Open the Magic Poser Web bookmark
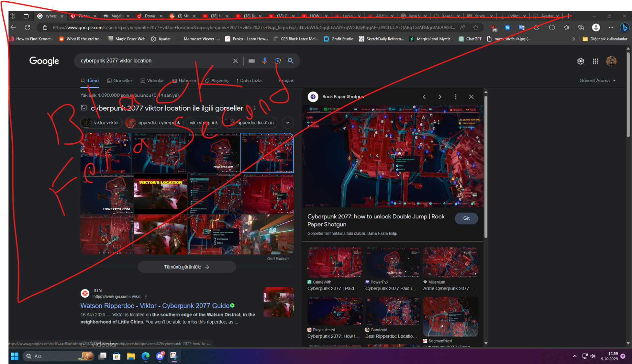632x364 pixels. [127, 39]
